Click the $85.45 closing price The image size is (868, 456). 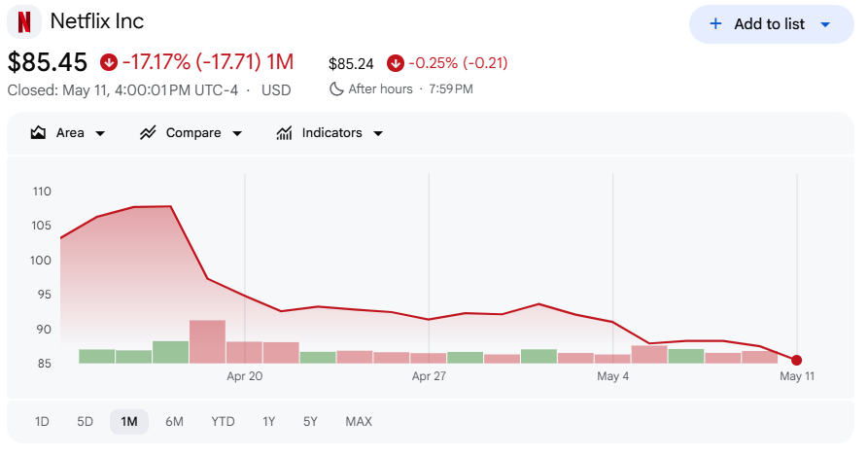[x=47, y=62]
